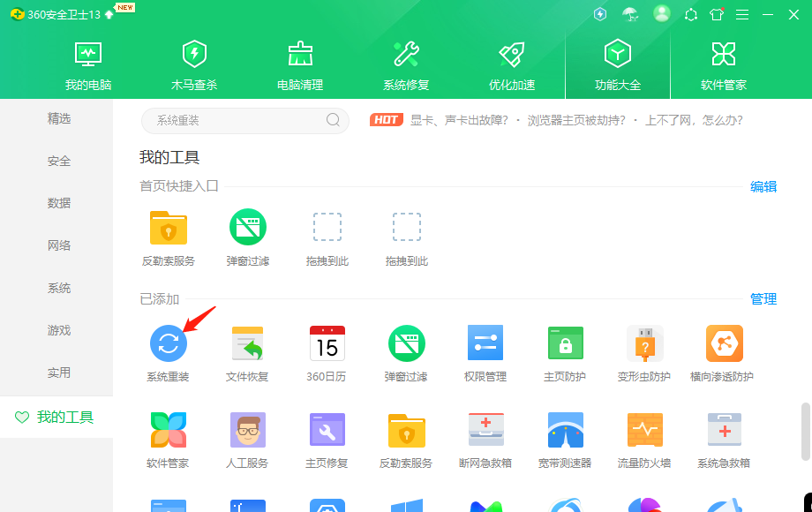
Task: Switch to 木马查杀 tab
Action: (194, 64)
